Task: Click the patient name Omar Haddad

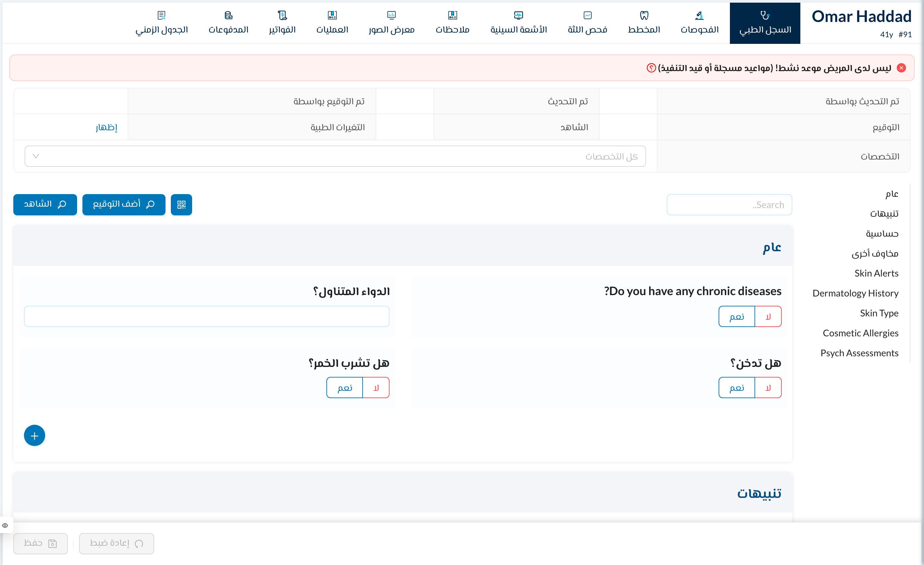Action: coord(862,17)
